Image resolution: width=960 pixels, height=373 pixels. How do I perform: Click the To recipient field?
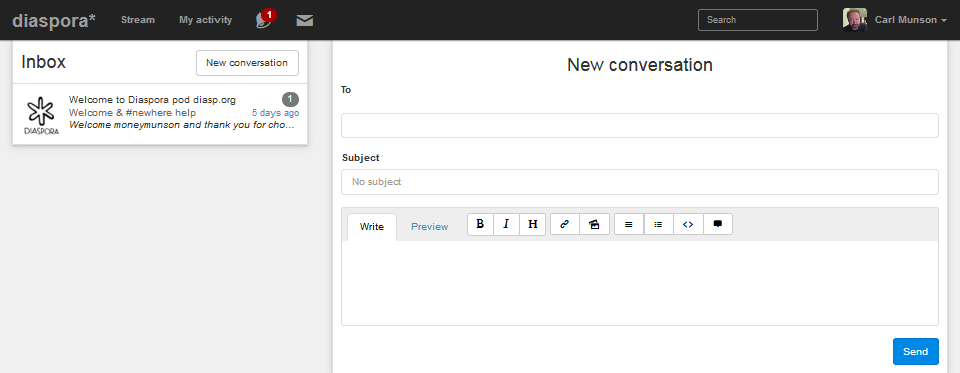[639, 126]
